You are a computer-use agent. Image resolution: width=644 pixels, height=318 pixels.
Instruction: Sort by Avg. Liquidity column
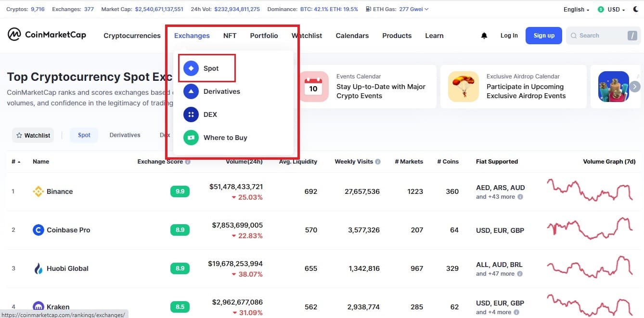coord(298,162)
